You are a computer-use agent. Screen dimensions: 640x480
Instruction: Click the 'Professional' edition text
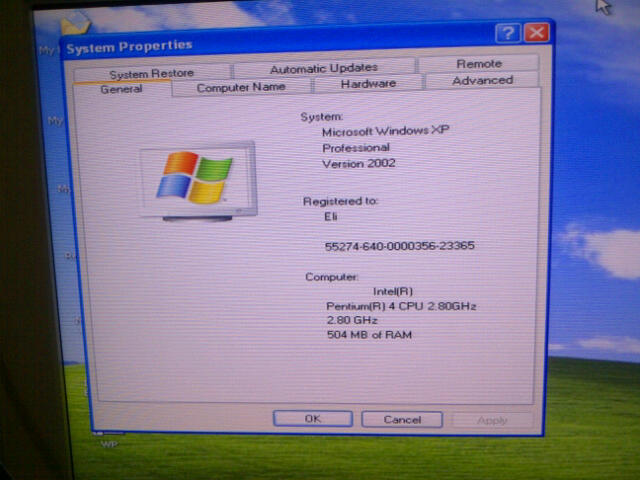pyautogui.click(x=356, y=148)
